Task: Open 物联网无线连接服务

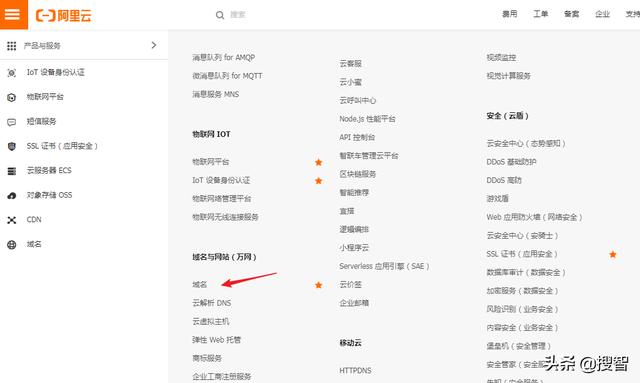Action: point(225,217)
